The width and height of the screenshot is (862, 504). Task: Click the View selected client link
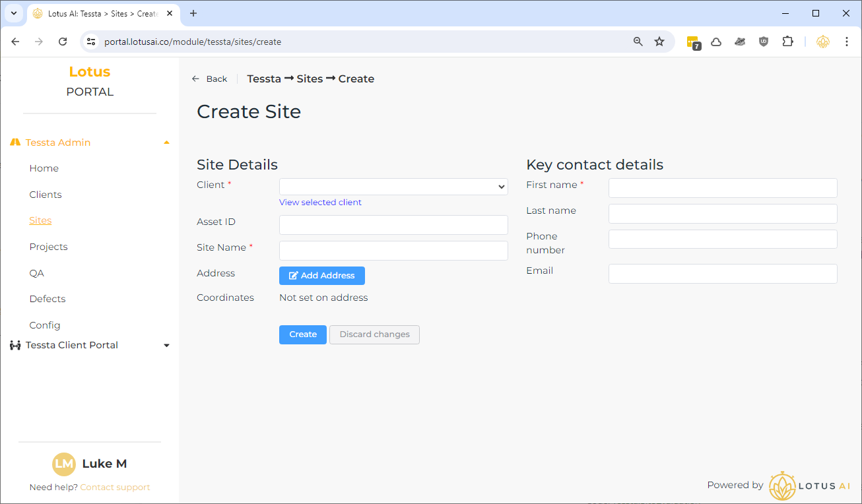(320, 203)
